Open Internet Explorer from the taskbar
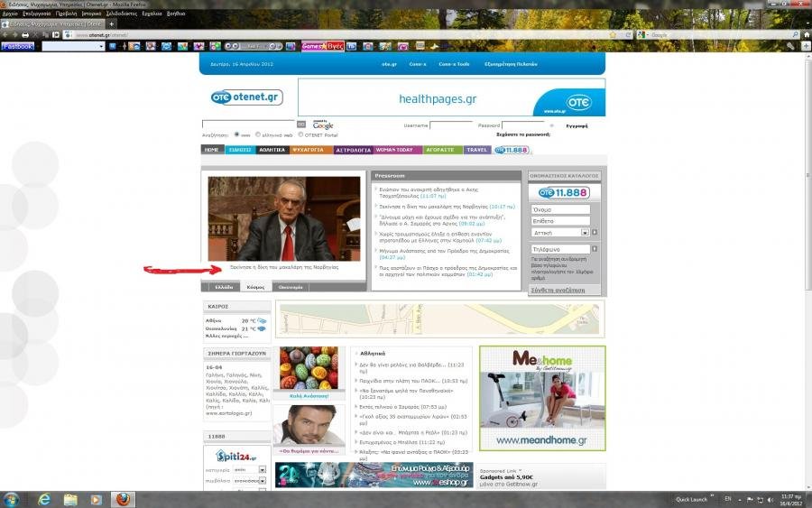Image resolution: width=812 pixels, height=508 pixels. pyautogui.click(x=44, y=499)
